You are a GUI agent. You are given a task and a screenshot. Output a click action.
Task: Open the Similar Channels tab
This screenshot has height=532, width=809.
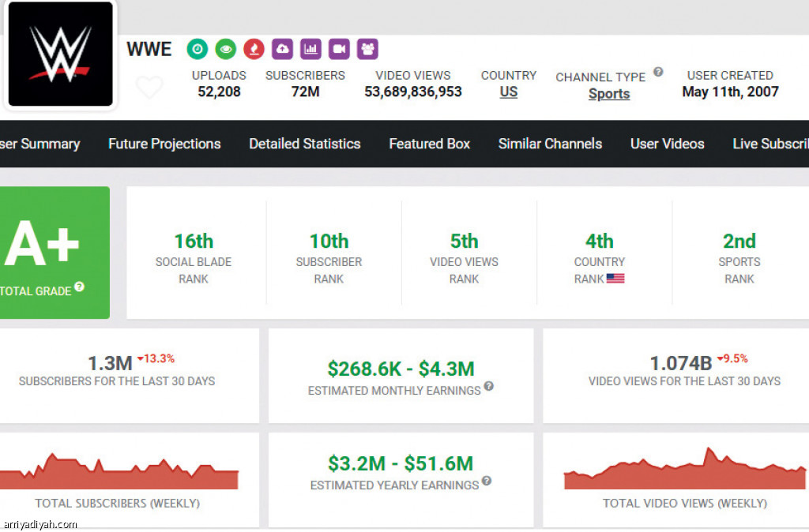[550, 144]
